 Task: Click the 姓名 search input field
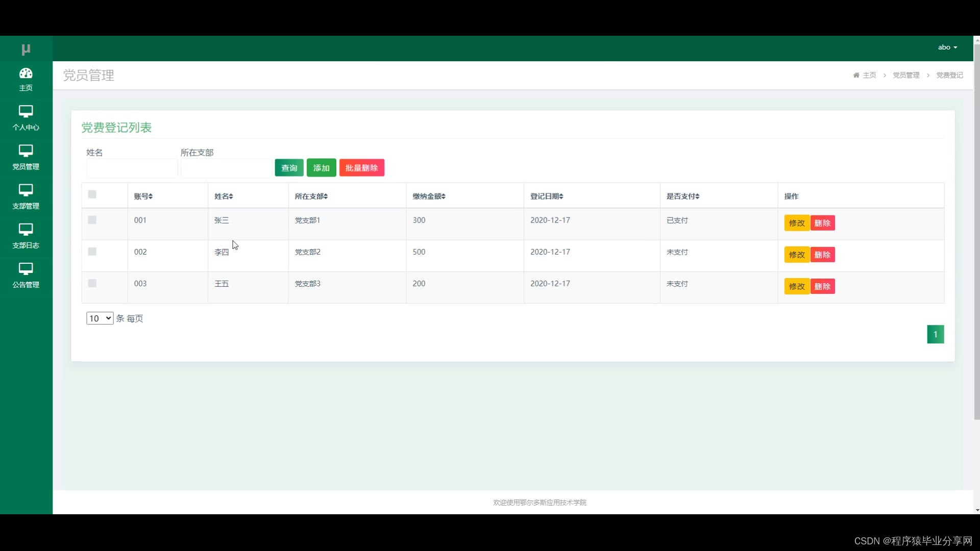tap(132, 168)
